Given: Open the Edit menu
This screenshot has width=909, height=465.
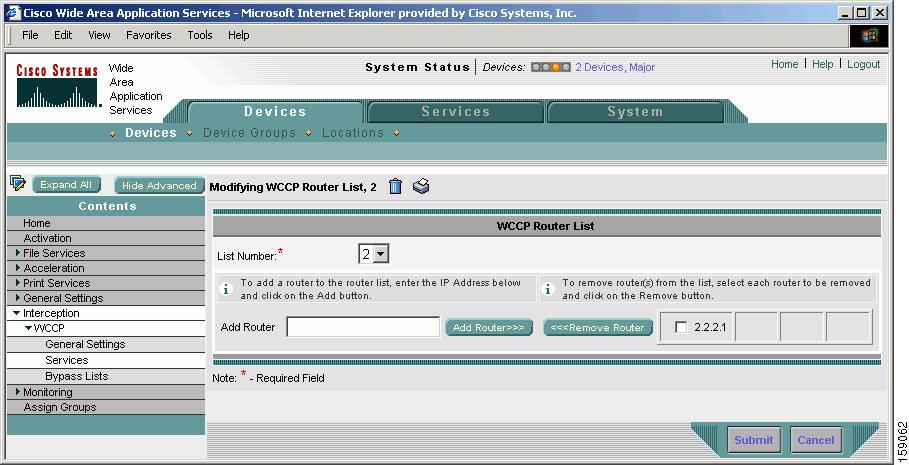Looking at the screenshot, I should click(x=63, y=35).
